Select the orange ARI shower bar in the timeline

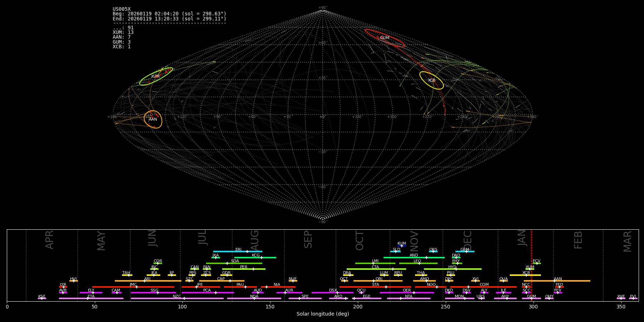(x=148, y=281)
